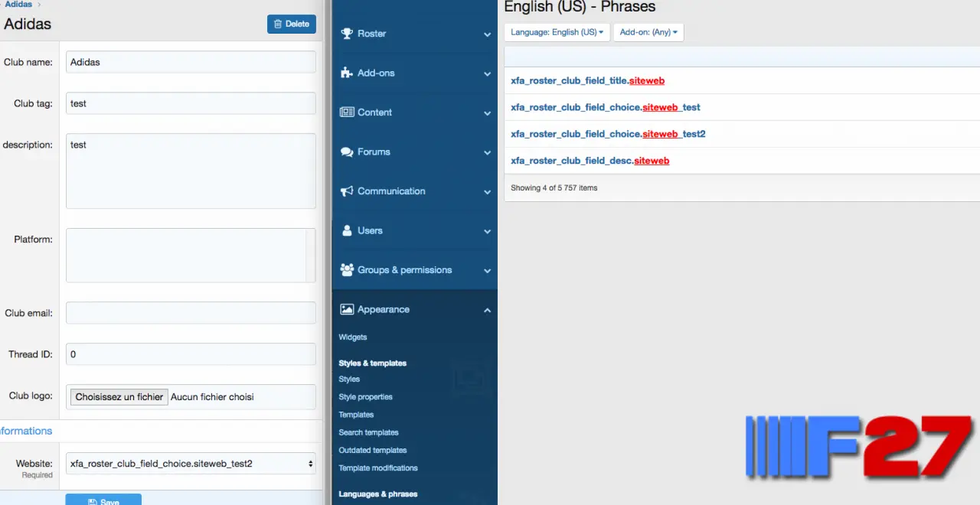Click 'Showing 4 of 5 757 items' text
The height and width of the screenshot is (505, 980).
554,187
